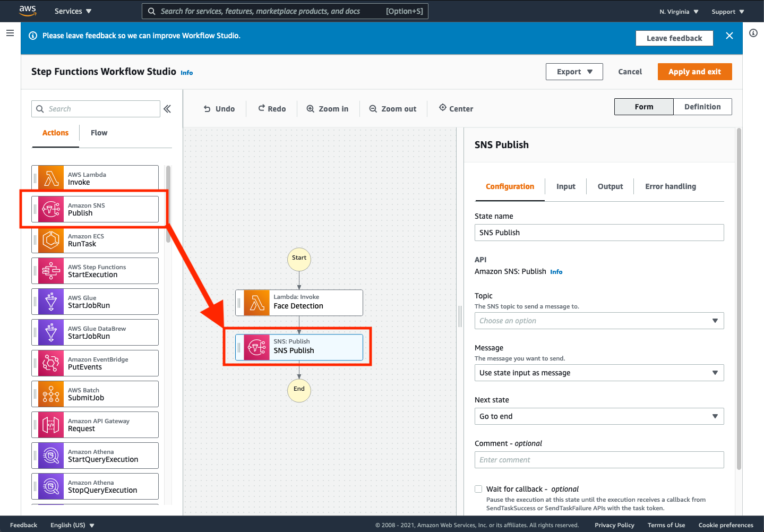Zoom out of the workflow canvas
Screen dimensions: 764x532
coord(393,109)
